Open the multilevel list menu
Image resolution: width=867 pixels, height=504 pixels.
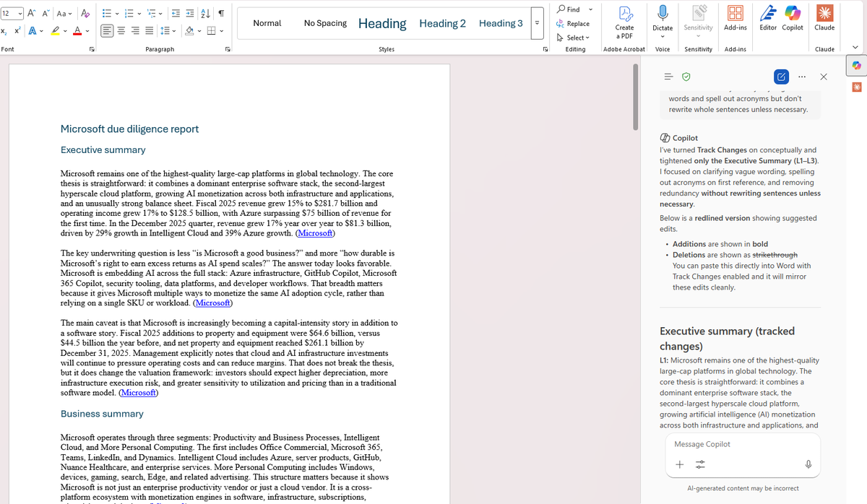[x=152, y=14]
